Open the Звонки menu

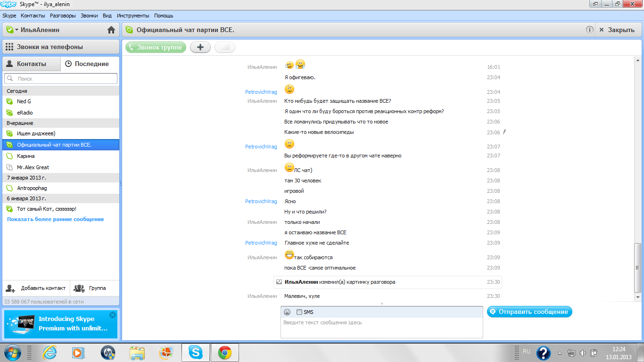(90, 16)
